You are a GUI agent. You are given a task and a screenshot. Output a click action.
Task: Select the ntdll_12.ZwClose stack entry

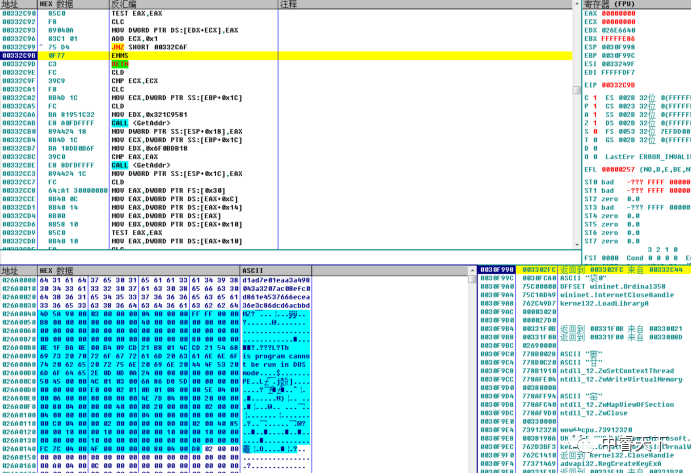[x=584, y=413]
